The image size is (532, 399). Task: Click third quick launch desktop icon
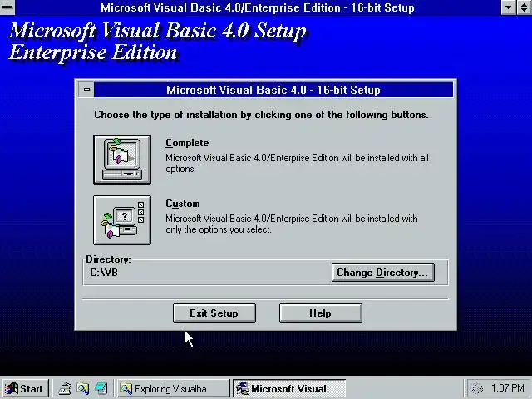(101, 388)
